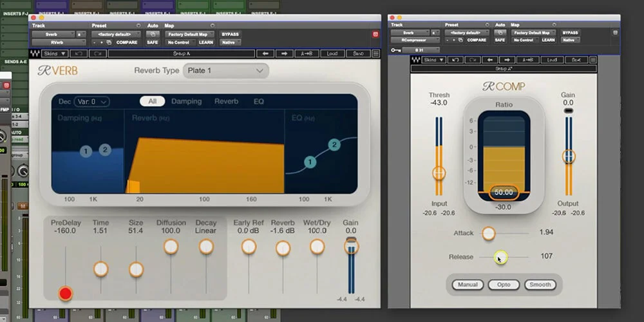Image resolution: width=644 pixels, height=322 pixels.
Task: Open factory default preset dropdown in RVerb
Action: coord(116,35)
